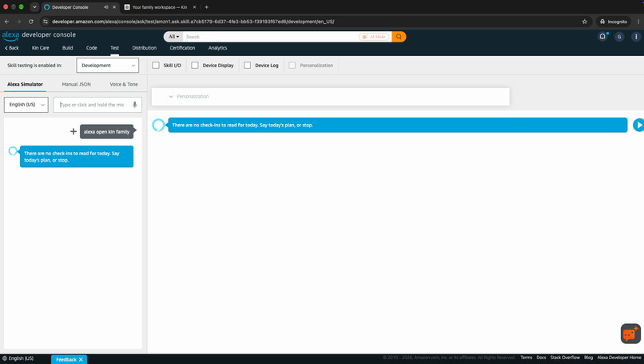Toggle AI Mode in the search bar

pos(374,37)
